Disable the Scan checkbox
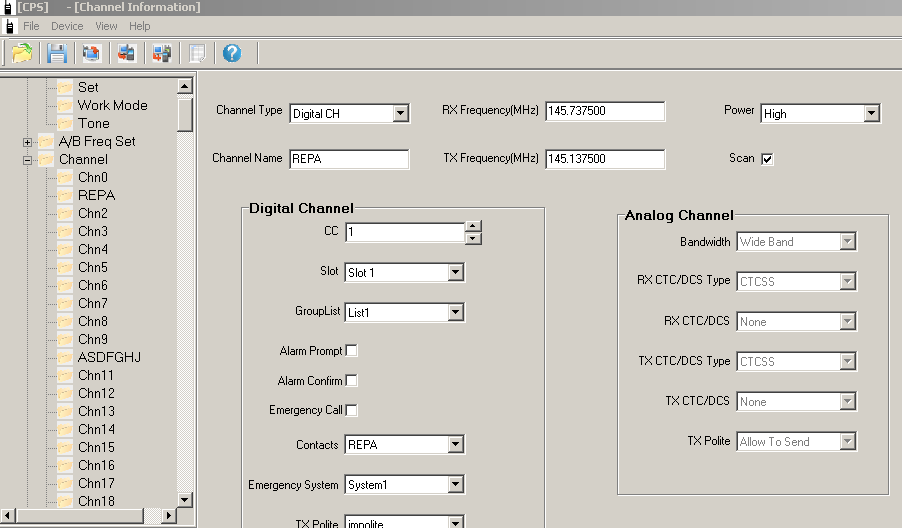902x528 pixels. [767, 159]
